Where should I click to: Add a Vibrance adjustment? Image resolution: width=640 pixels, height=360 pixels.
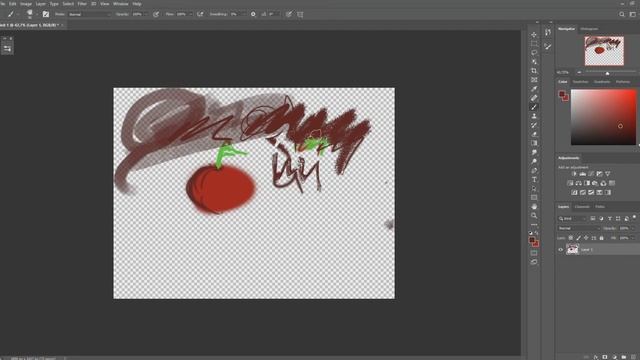(608, 174)
